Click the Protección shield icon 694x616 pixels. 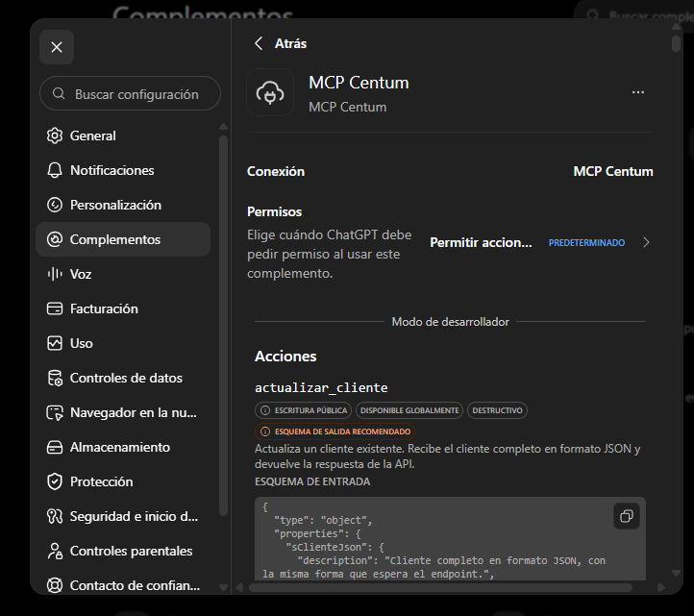55,481
